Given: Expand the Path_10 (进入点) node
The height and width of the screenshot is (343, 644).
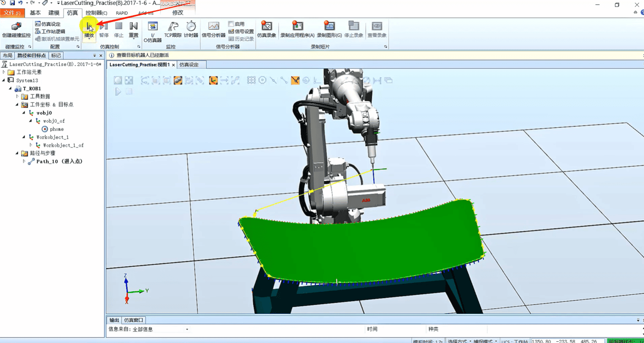Looking at the screenshot, I should pos(24,161).
